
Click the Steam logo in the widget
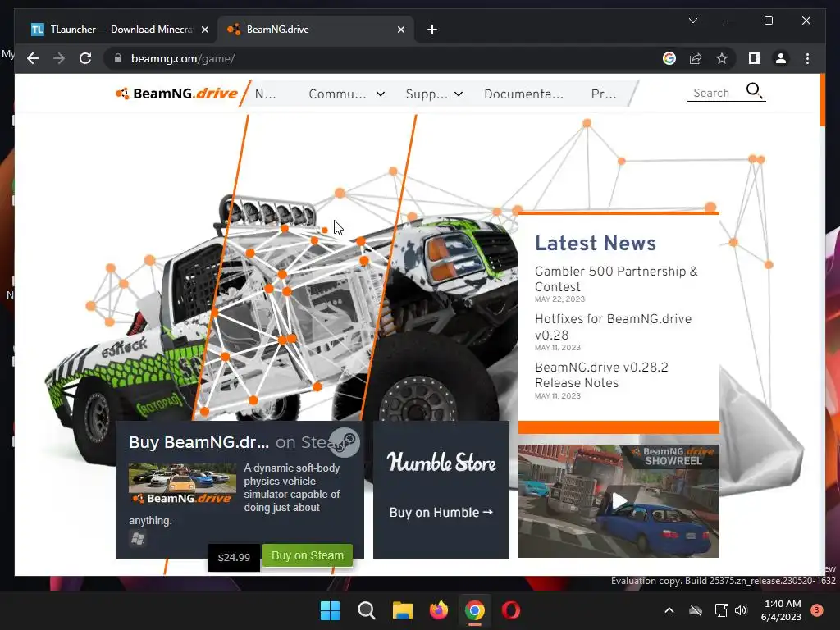click(345, 442)
